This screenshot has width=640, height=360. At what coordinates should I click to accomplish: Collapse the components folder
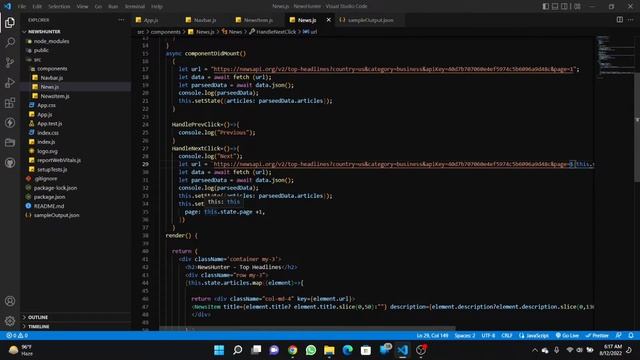point(52,69)
